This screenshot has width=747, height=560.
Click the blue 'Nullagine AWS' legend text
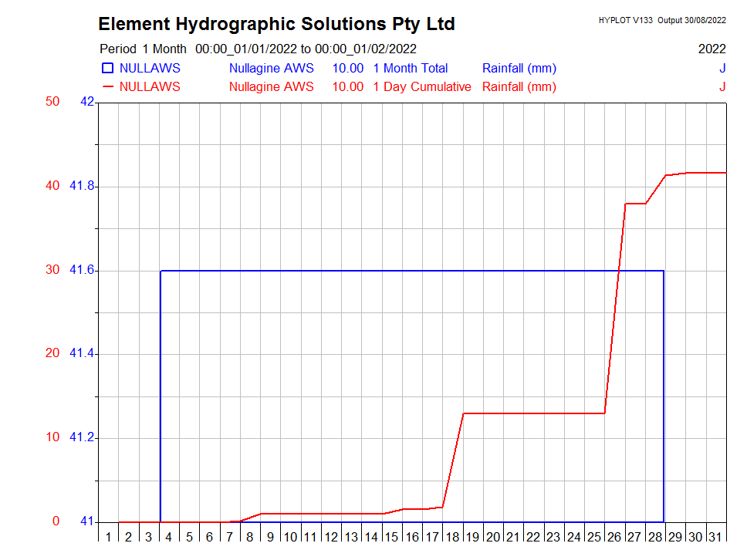[x=272, y=68]
